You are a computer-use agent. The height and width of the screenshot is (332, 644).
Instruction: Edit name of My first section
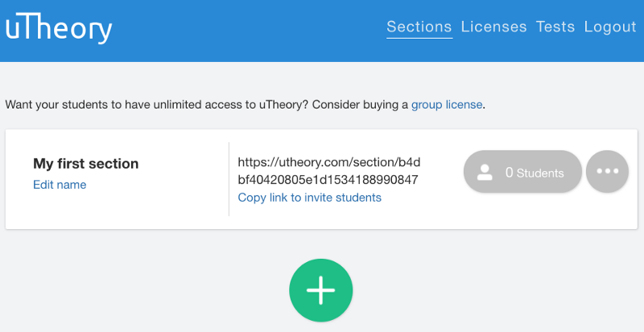click(x=60, y=185)
